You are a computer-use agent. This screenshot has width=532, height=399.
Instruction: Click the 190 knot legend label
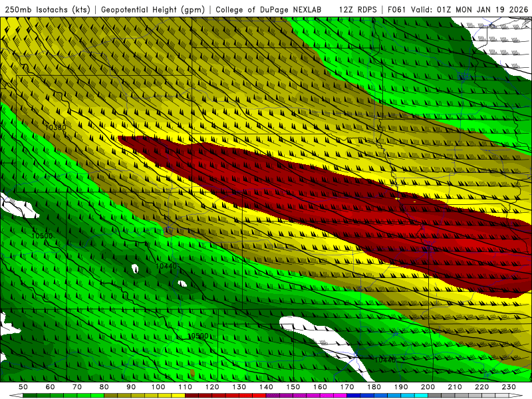pos(401,387)
